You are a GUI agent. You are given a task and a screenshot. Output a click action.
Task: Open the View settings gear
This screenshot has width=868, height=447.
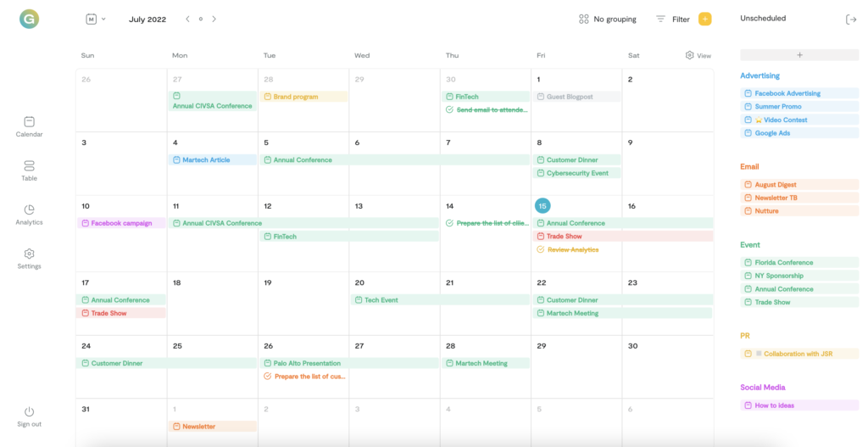[690, 55]
